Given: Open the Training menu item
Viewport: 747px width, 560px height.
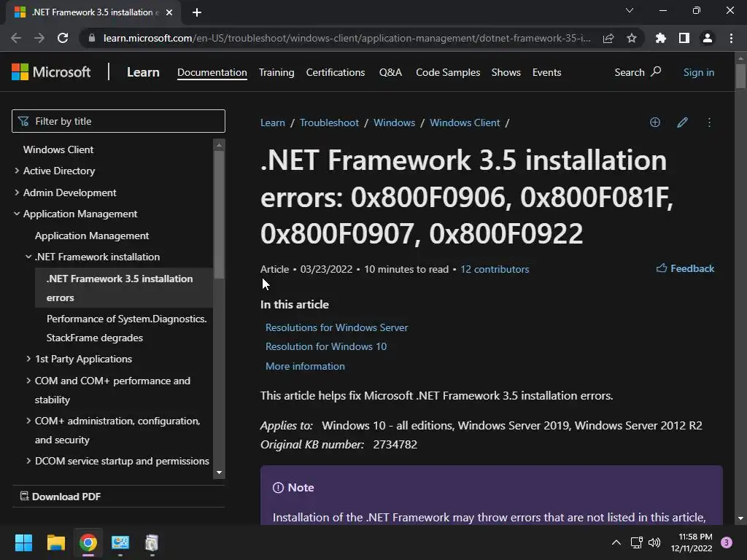Looking at the screenshot, I should click(276, 72).
